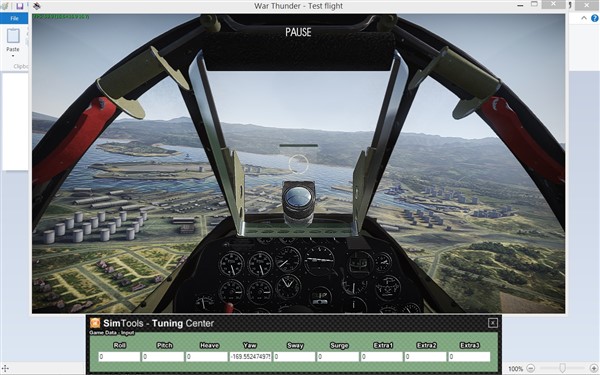Select the Yaw value field
The width and height of the screenshot is (600, 375).
[x=250, y=357]
